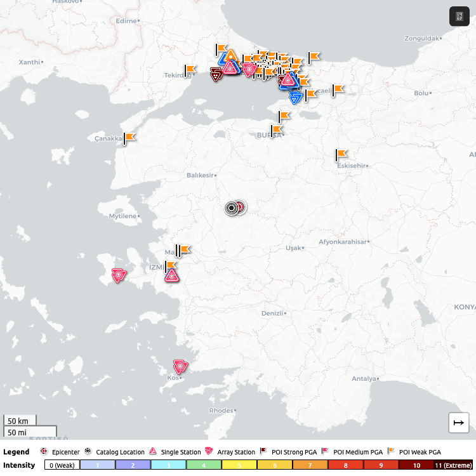
Task: Click the POI Strong PGA legend entry
Action: click(x=289, y=452)
